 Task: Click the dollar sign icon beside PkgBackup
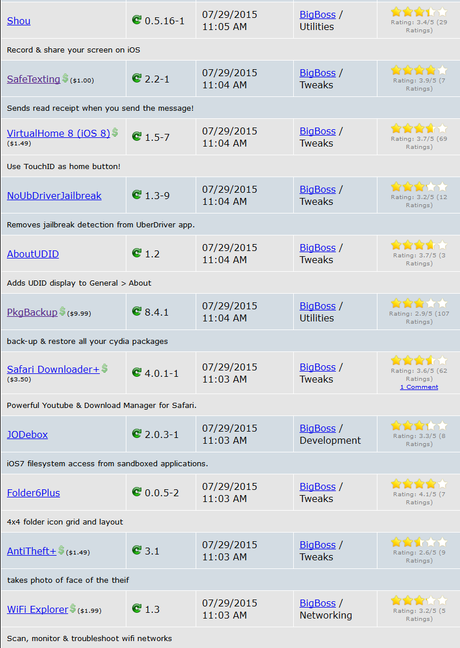point(62,311)
